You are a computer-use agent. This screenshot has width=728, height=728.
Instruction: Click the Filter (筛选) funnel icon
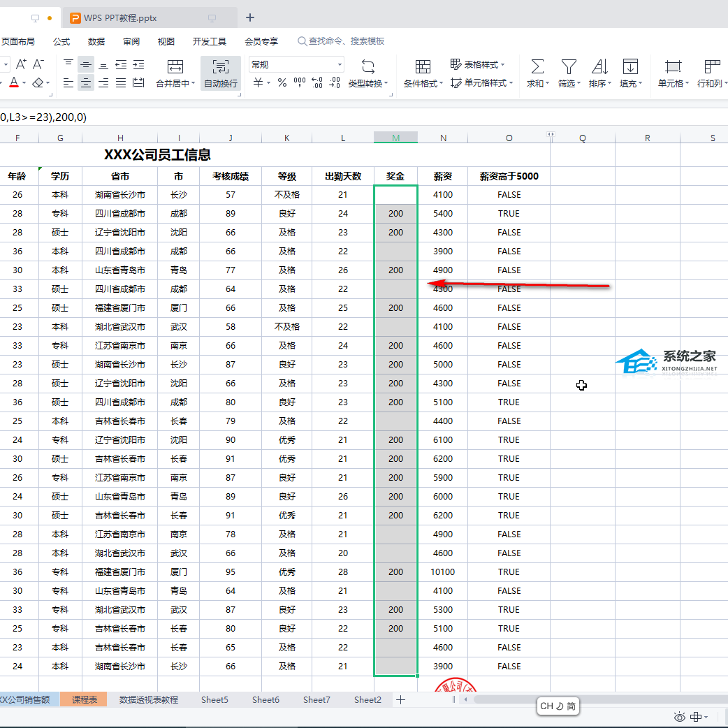[569, 66]
